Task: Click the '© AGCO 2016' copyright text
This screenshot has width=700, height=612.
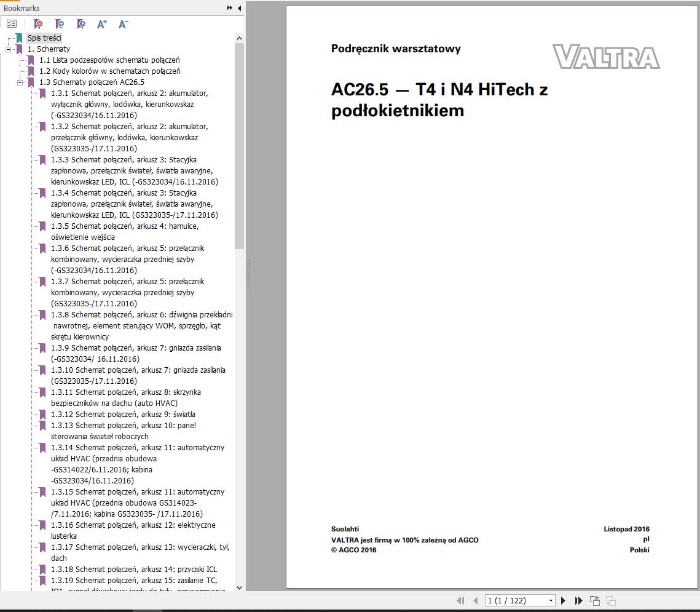Action: [x=353, y=550]
